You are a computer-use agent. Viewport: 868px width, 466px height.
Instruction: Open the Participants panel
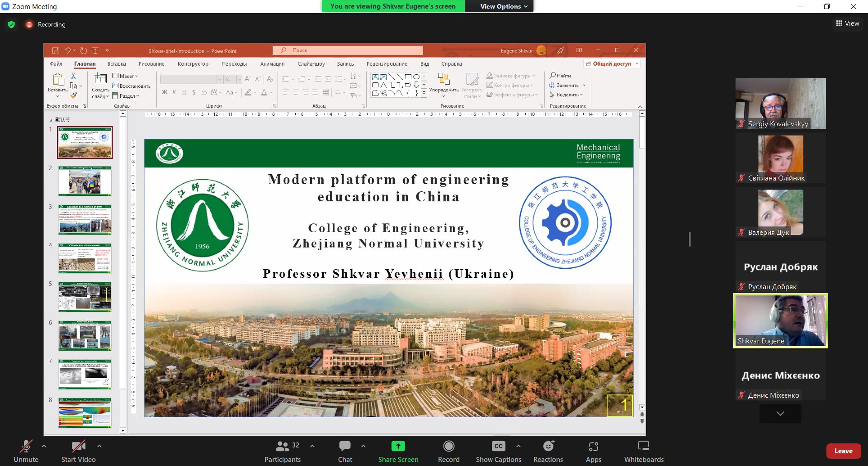pyautogui.click(x=283, y=451)
